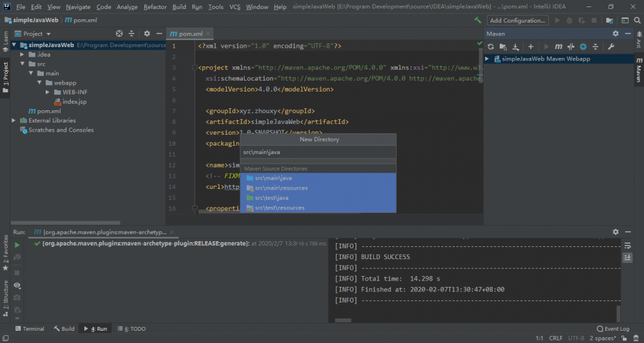Click UTF-8 encoding in status bar
This screenshot has height=343, width=644.
click(x=576, y=338)
